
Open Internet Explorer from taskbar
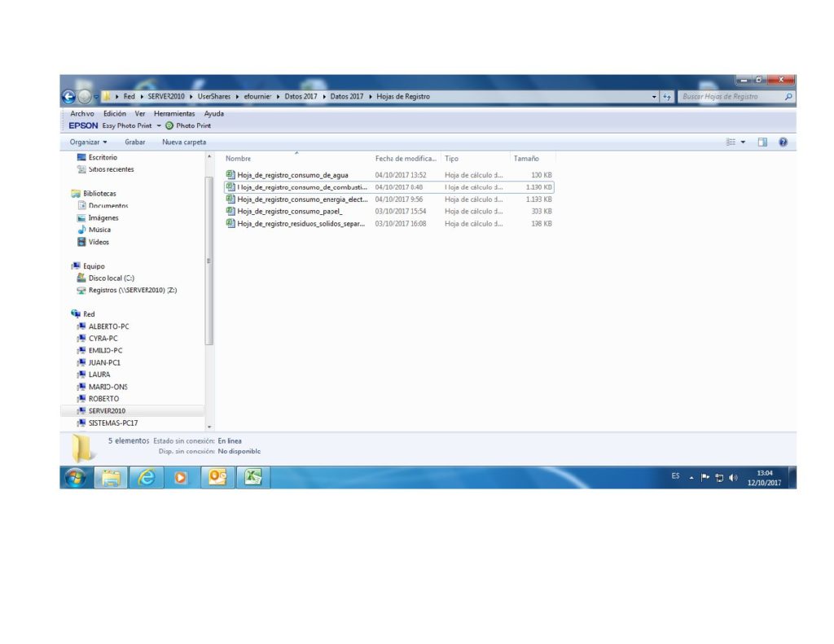pyautogui.click(x=147, y=478)
